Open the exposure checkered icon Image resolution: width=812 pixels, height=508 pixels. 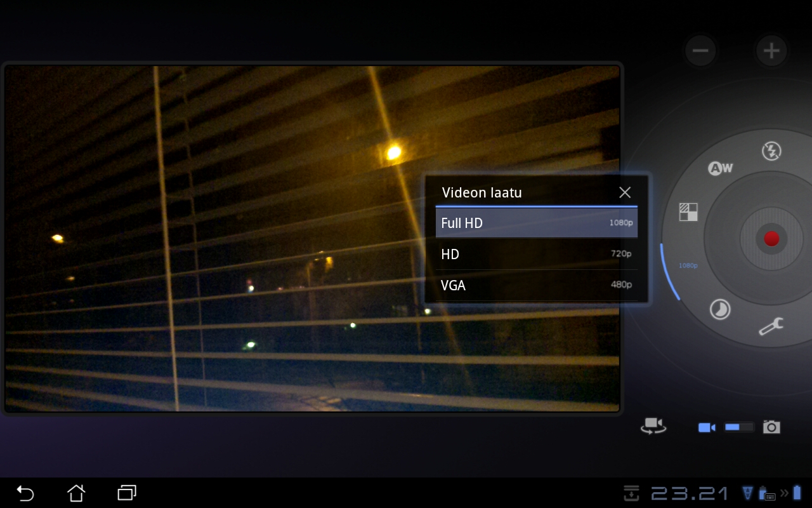688,212
